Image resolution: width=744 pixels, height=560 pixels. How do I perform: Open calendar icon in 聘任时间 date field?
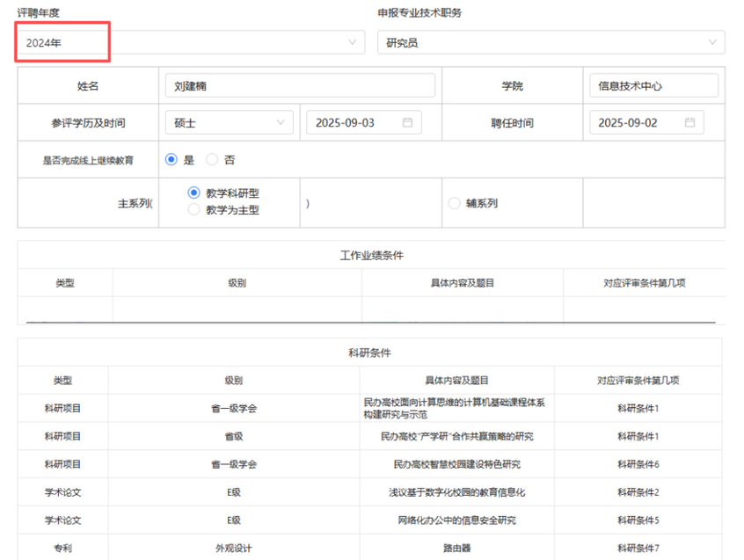(x=689, y=123)
